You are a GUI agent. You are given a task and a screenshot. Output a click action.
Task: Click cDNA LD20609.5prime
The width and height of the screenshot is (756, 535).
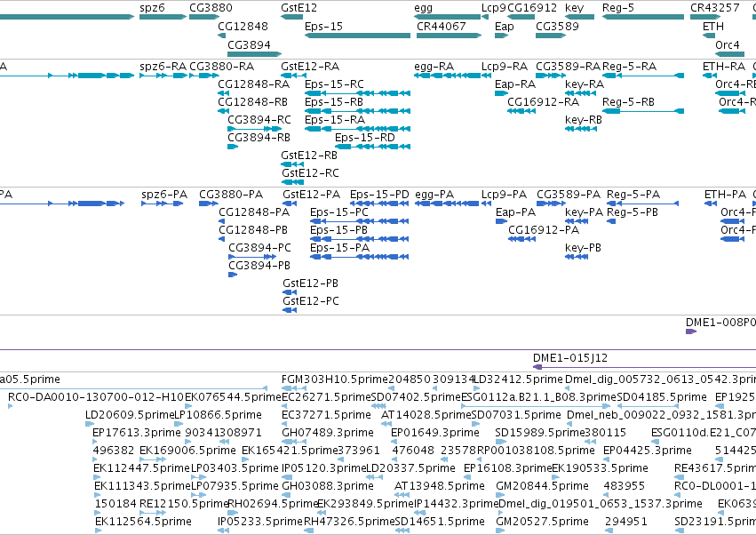(x=90, y=424)
